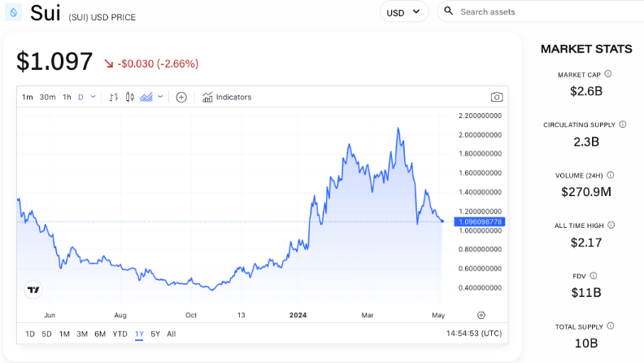Image resolution: width=644 pixels, height=363 pixels.
Task: Select the bars chart type icon
Action: (x=114, y=97)
